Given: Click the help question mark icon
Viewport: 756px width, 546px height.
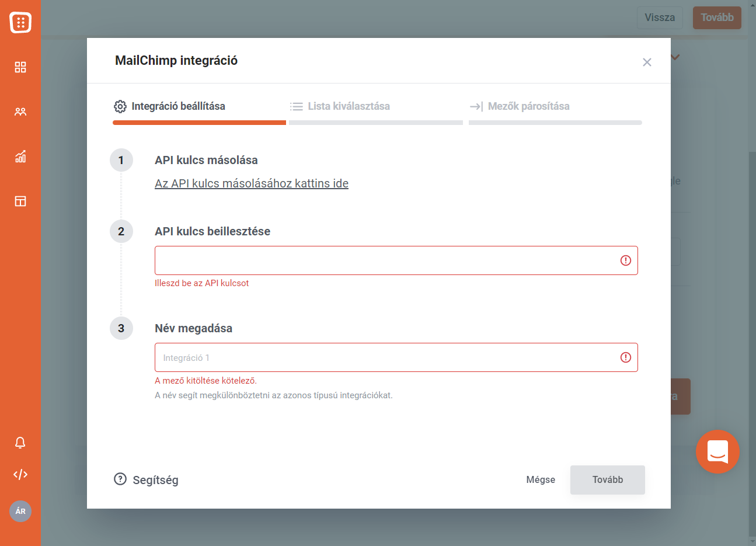Looking at the screenshot, I should [120, 479].
